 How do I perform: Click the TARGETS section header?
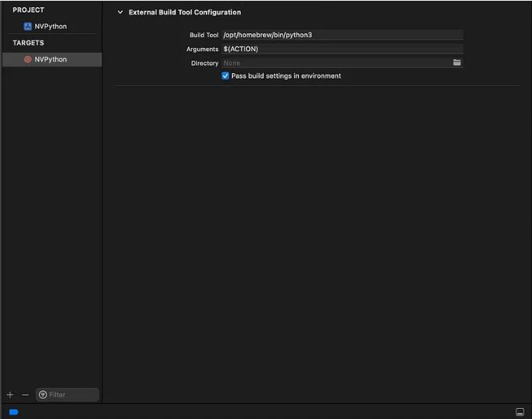pos(29,43)
